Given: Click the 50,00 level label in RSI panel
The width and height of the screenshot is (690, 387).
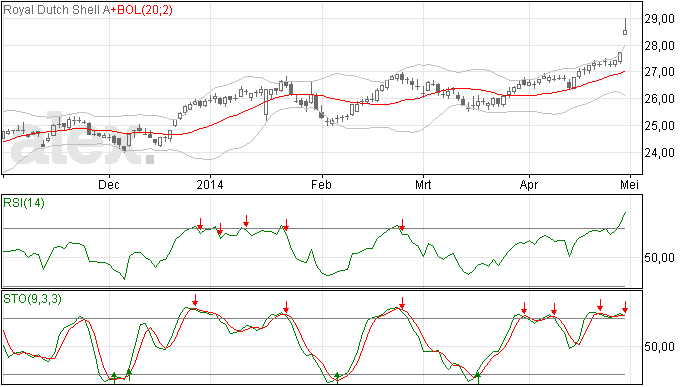Looking at the screenshot, I should point(659,258).
